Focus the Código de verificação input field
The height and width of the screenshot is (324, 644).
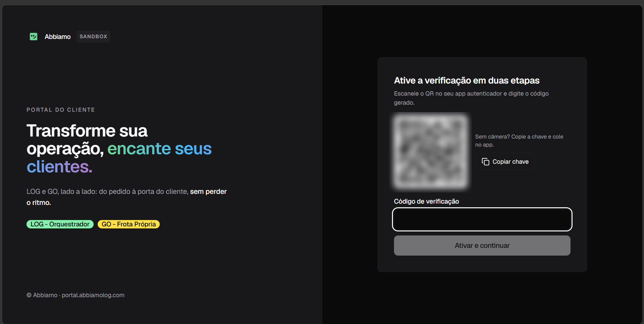tap(482, 219)
